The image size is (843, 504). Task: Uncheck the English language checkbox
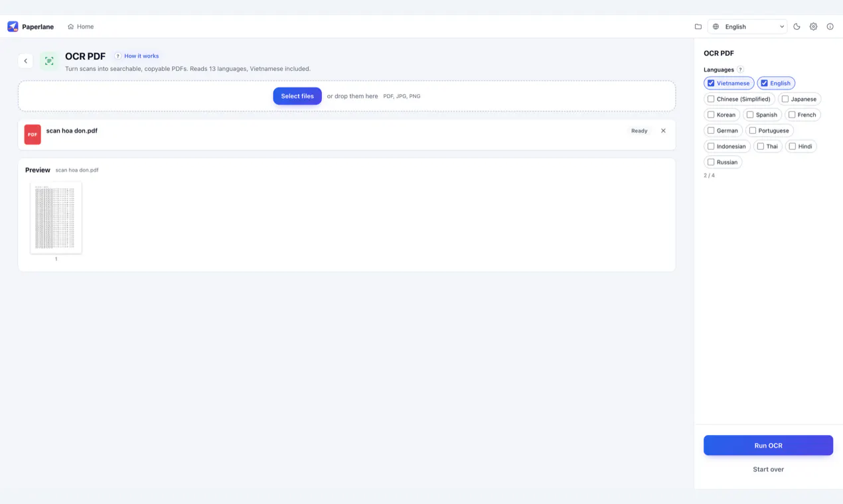(764, 84)
